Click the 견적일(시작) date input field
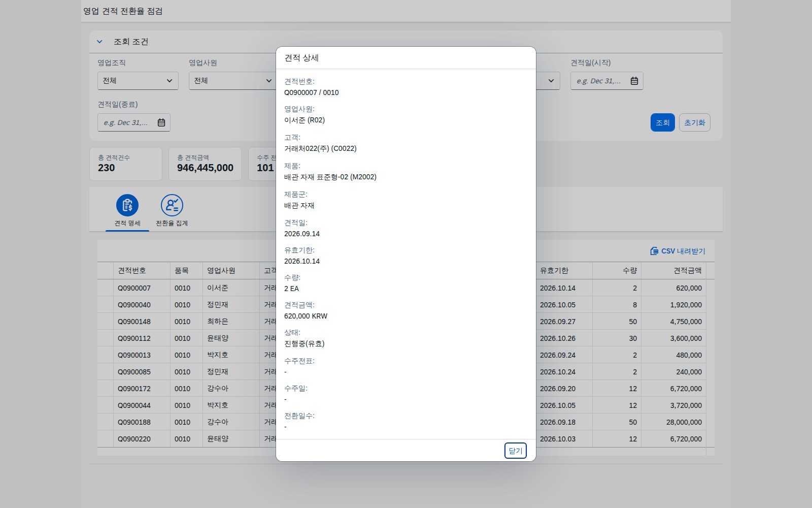 point(606,81)
